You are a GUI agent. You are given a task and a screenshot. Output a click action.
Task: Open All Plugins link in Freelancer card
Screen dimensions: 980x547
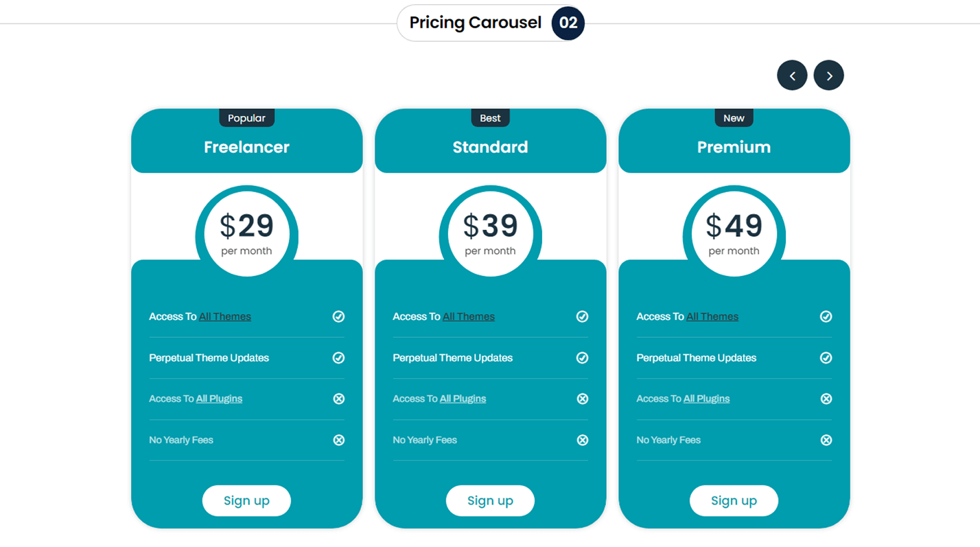click(219, 399)
